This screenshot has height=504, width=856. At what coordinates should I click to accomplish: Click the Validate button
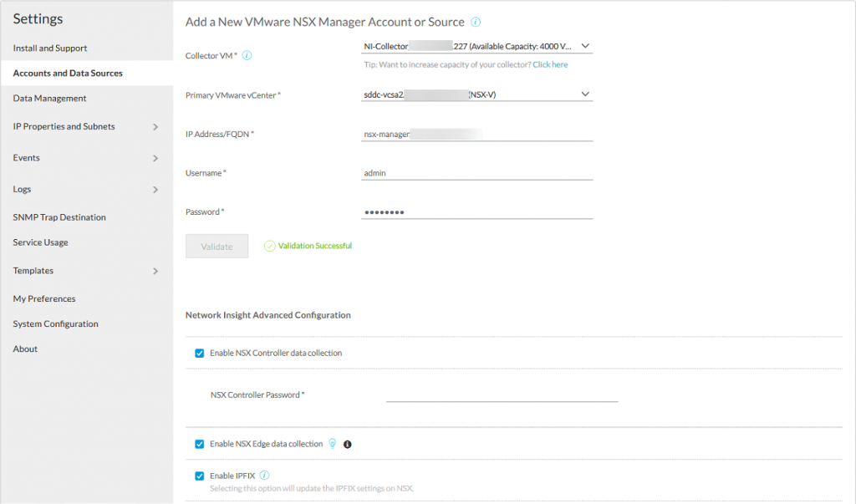coord(217,247)
